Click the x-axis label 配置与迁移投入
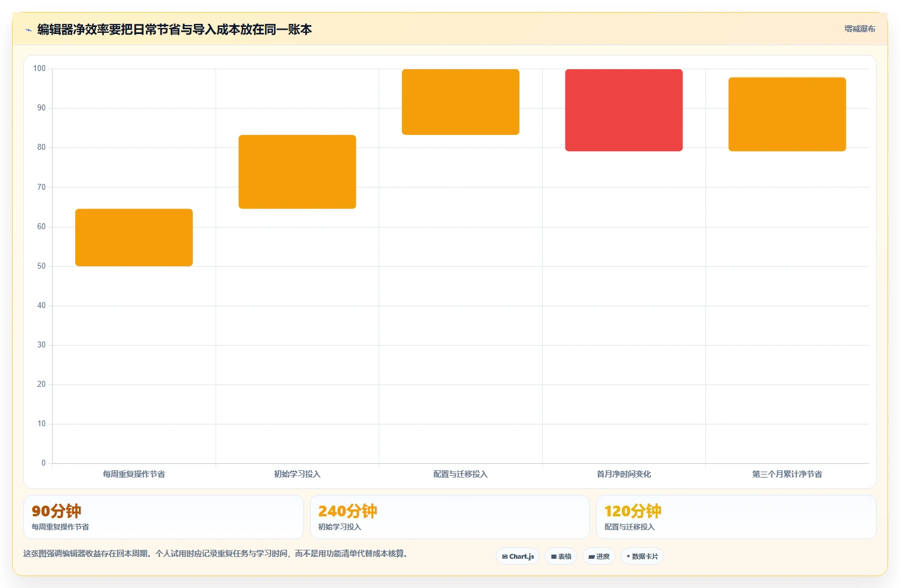The height and width of the screenshot is (588, 900). coord(460,474)
